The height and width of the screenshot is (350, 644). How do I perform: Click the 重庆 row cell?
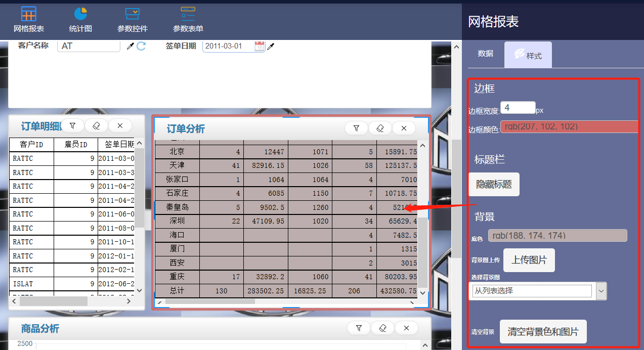177,277
